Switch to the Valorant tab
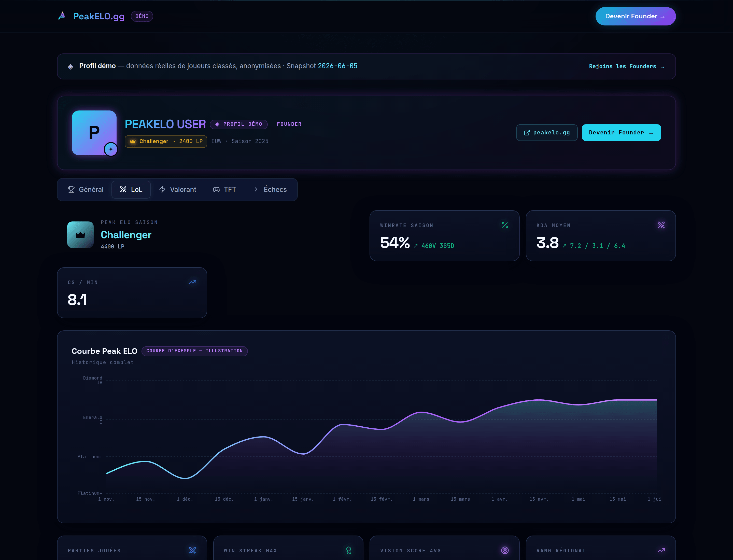The height and width of the screenshot is (560, 733). [x=178, y=190]
